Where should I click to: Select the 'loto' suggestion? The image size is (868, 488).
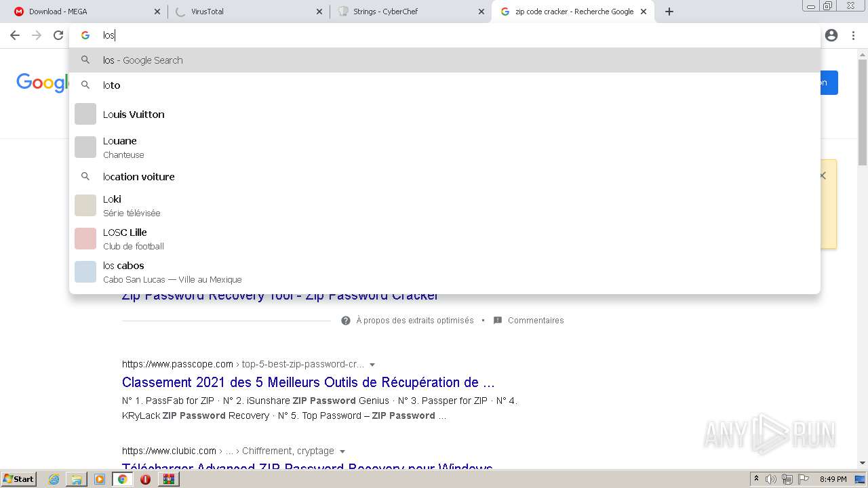[x=444, y=85]
